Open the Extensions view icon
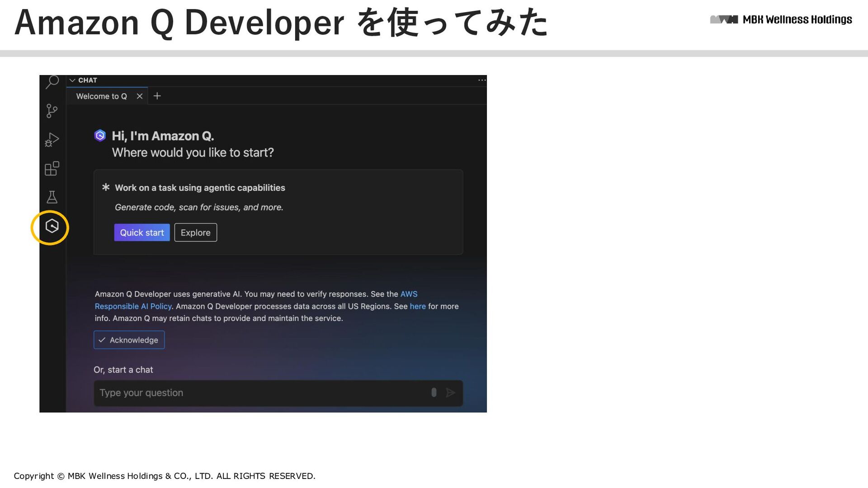Screen dimensions: 868x488 point(52,169)
